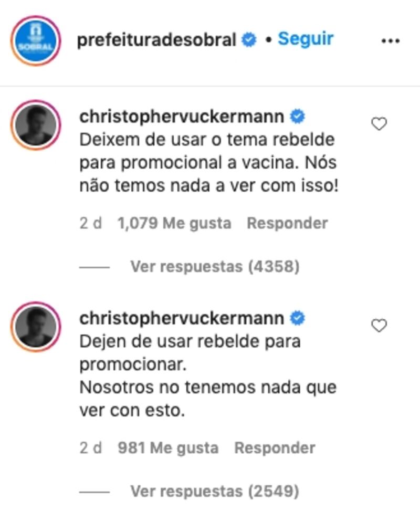
Task: View 981 Me gusta likes list
Action: pyautogui.click(x=168, y=448)
